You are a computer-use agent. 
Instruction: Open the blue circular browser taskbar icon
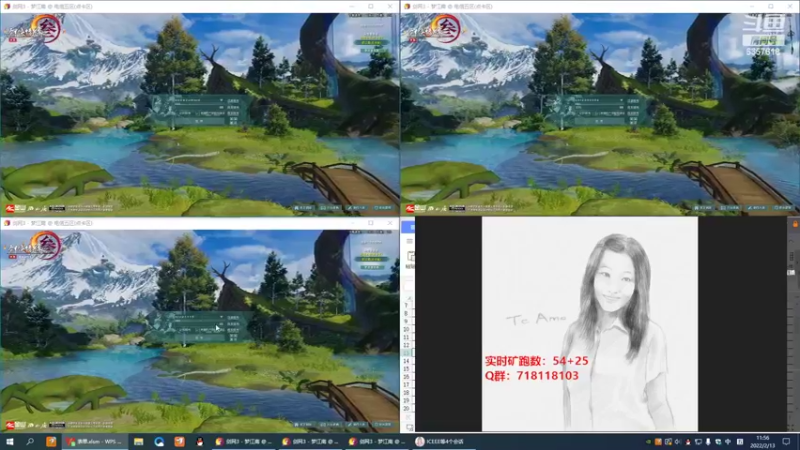(159, 441)
